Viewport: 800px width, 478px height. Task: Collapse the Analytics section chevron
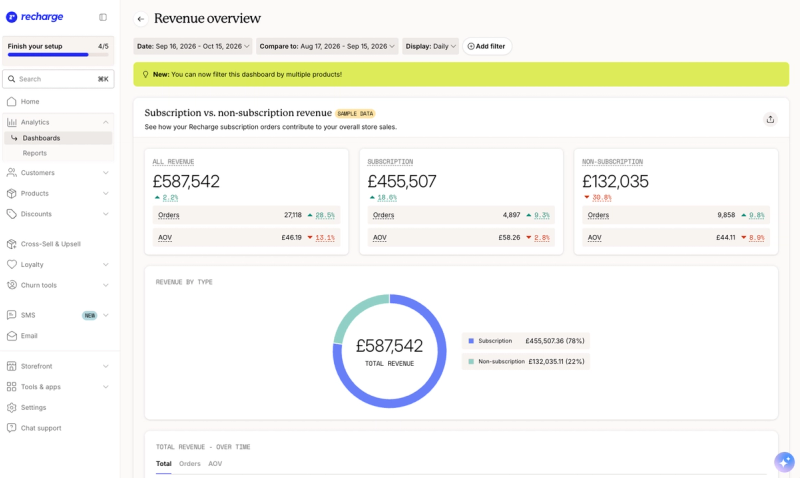coord(106,122)
